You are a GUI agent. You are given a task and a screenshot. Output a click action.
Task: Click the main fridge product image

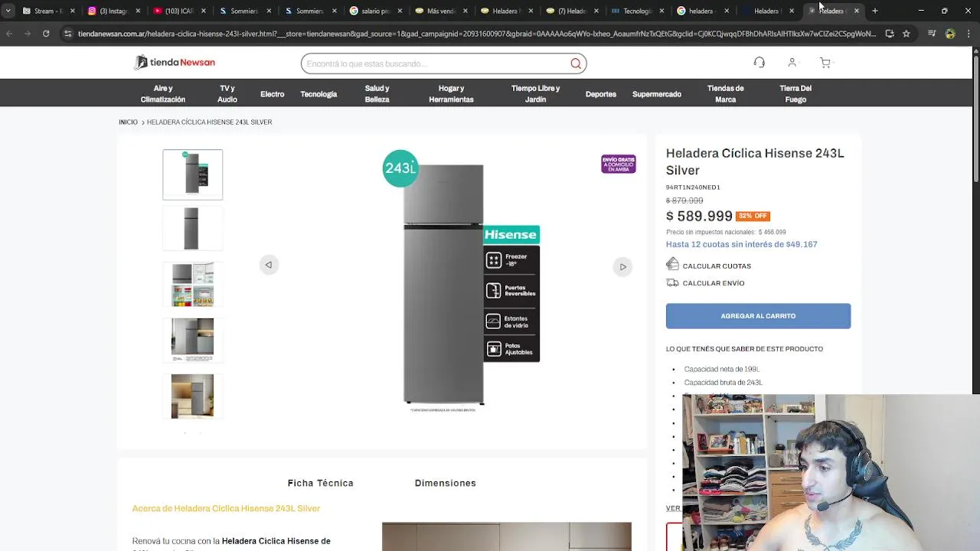tap(444, 283)
